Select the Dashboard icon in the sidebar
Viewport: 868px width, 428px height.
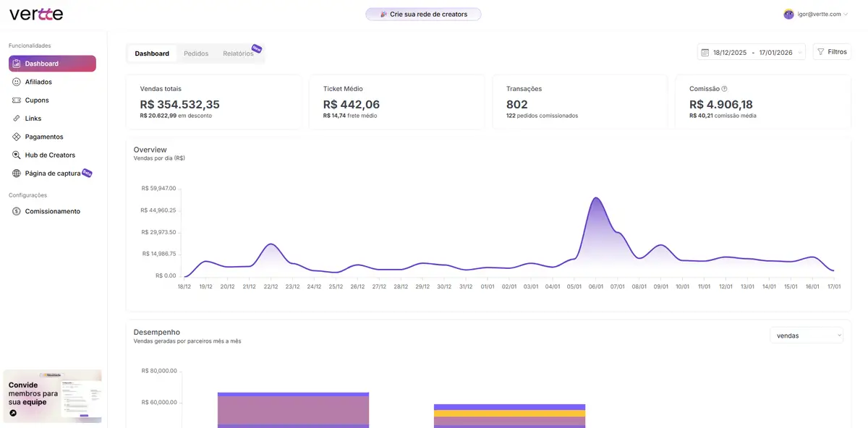pyautogui.click(x=16, y=64)
